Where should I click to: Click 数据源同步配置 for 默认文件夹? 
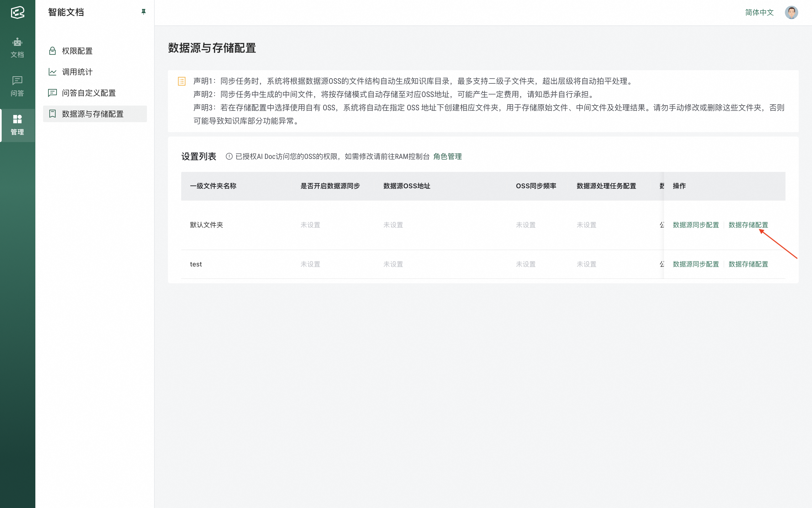pos(695,225)
